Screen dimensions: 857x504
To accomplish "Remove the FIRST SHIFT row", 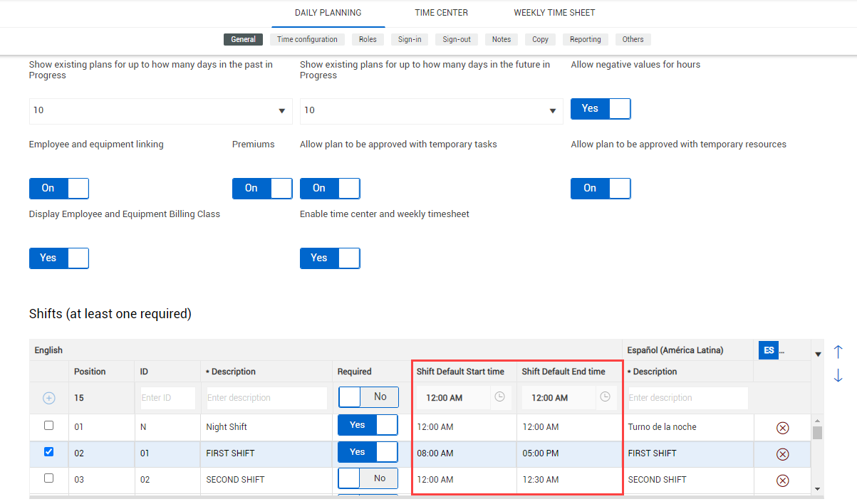I will pos(782,454).
